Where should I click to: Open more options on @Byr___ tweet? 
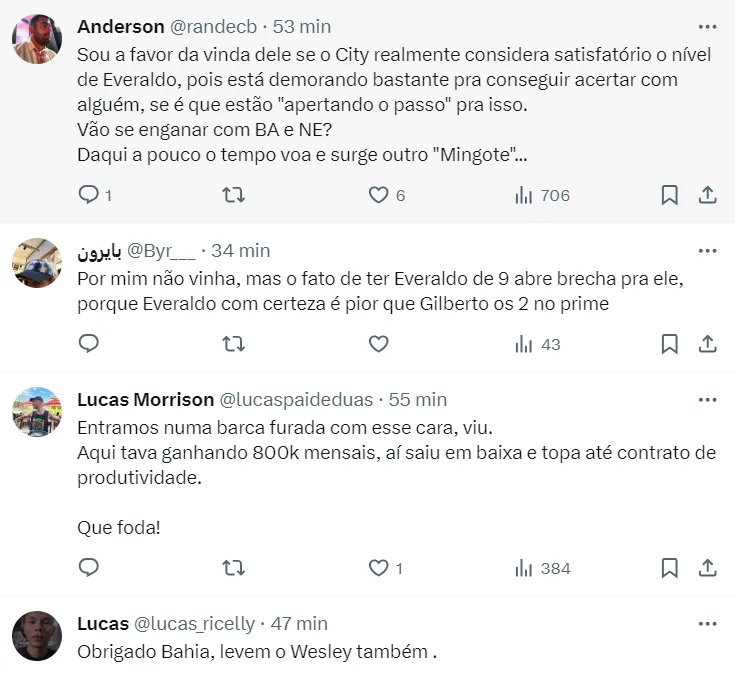tap(707, 251)
